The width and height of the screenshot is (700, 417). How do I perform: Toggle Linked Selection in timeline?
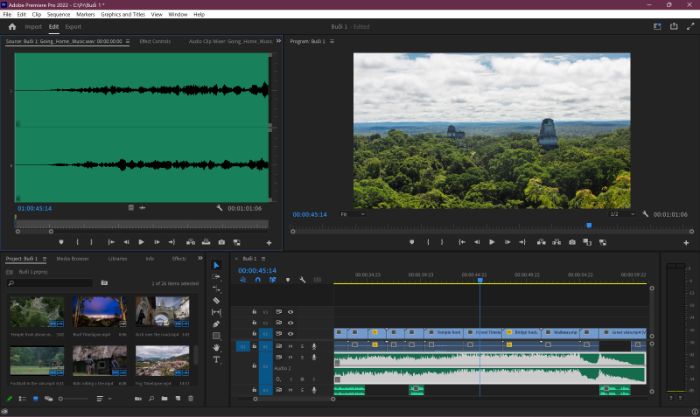pos(272,280)
